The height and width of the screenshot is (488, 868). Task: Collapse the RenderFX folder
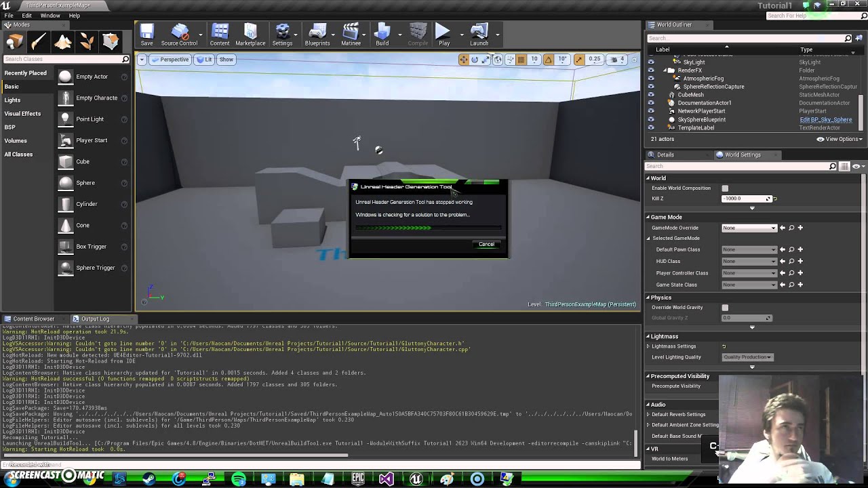[x=665, y=70]
